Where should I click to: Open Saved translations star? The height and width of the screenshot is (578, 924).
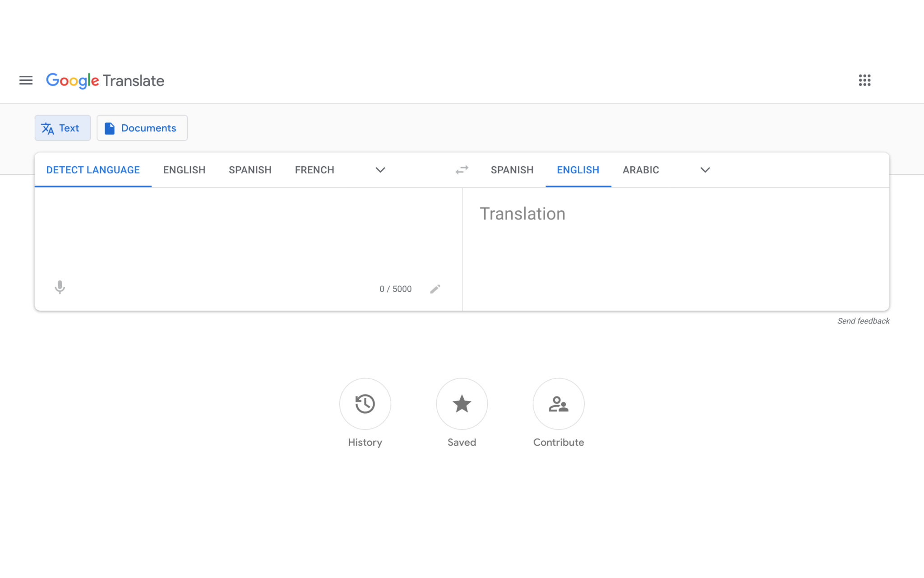pyautogui.click(x=462, y=404)
